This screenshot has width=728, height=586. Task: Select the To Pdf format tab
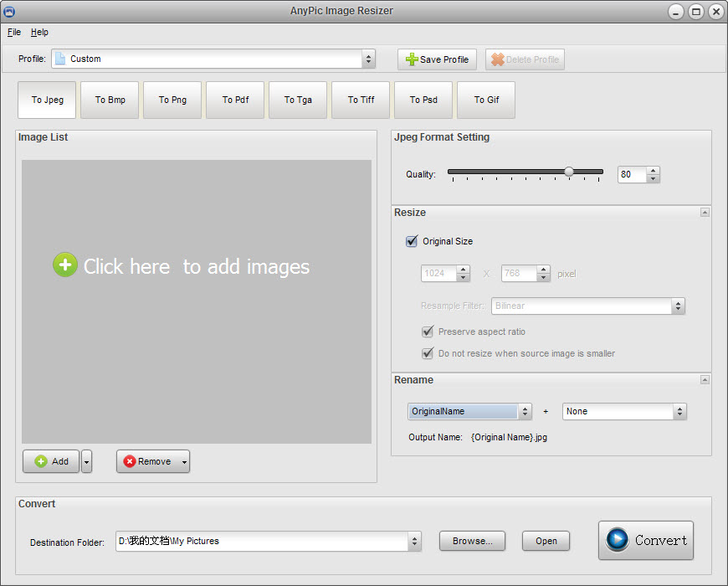(x=235, y=100)
